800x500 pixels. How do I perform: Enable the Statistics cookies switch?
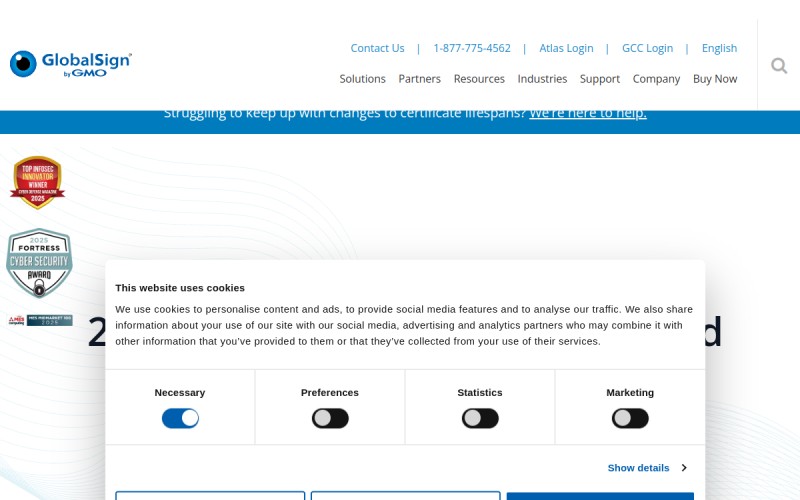(480, 418)
